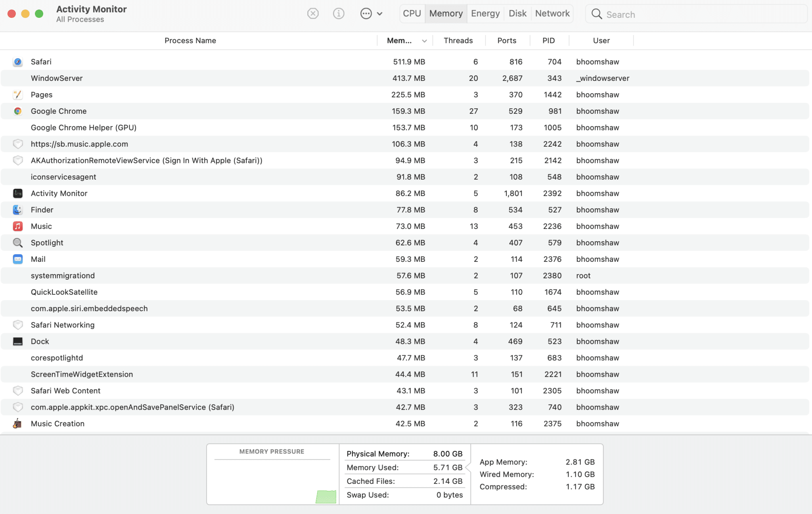Switch to the Energy tab
This screenshot has height=514, width=812.
(x=485, y=14)
